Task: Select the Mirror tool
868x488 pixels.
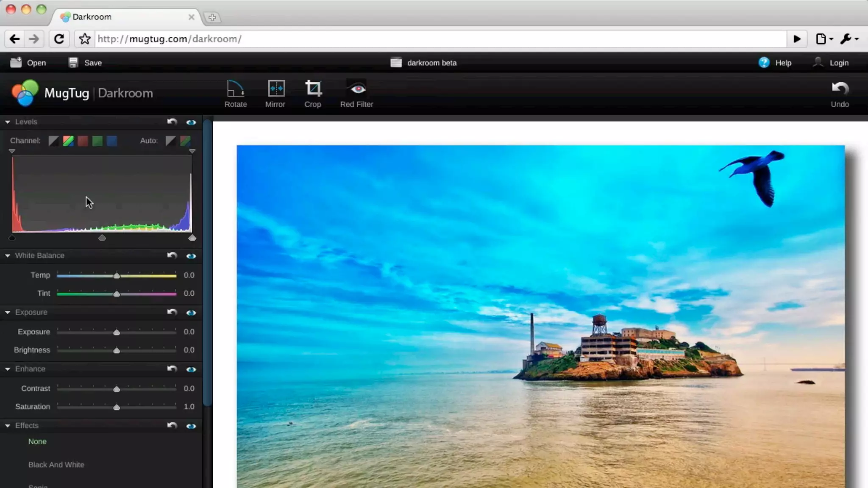Action: pyautogui.click(x=275, y=94)
